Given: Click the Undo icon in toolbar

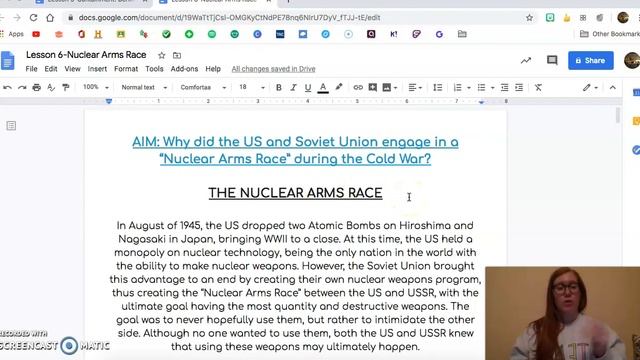Looking at the screenshot, I should click(x=7, y=87).
